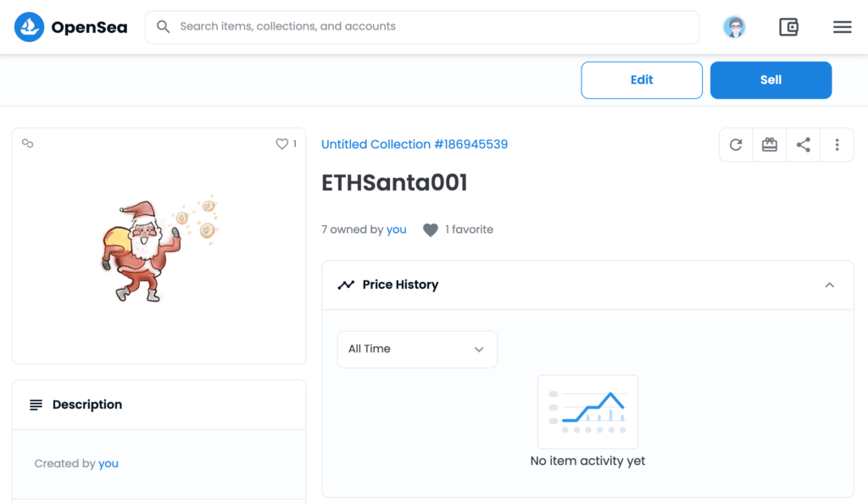Click the filled heart beside 1 favorite
Image resolution: width=868 pixels, height=504 pixels.
pos(431,230)
